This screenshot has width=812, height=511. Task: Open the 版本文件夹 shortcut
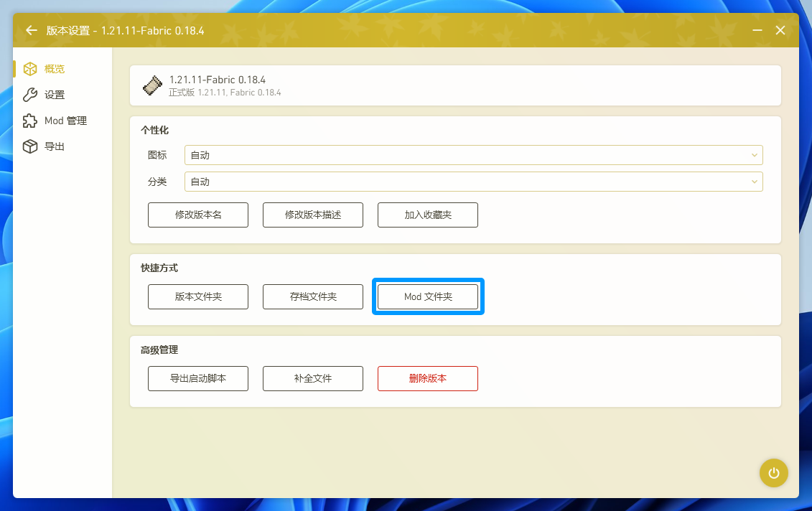(x=198, y=296)
